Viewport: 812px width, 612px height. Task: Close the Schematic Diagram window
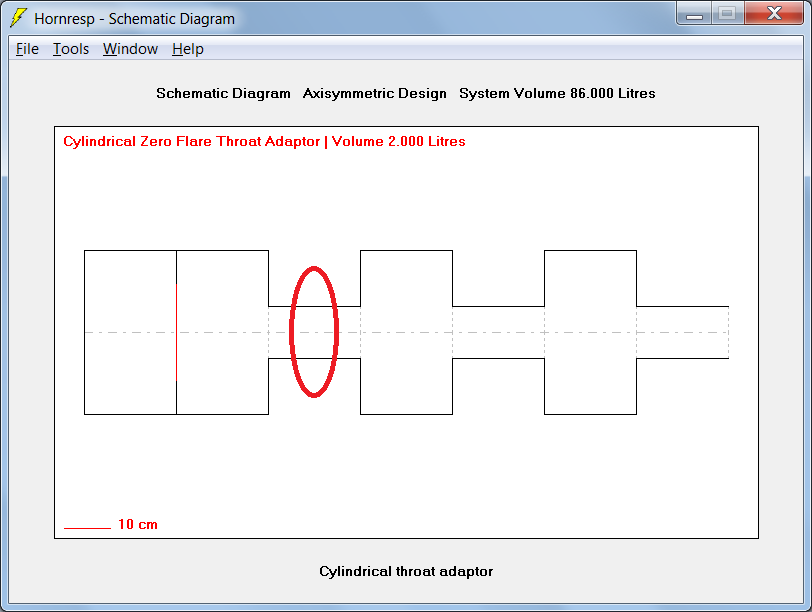(x=774, y=14)
